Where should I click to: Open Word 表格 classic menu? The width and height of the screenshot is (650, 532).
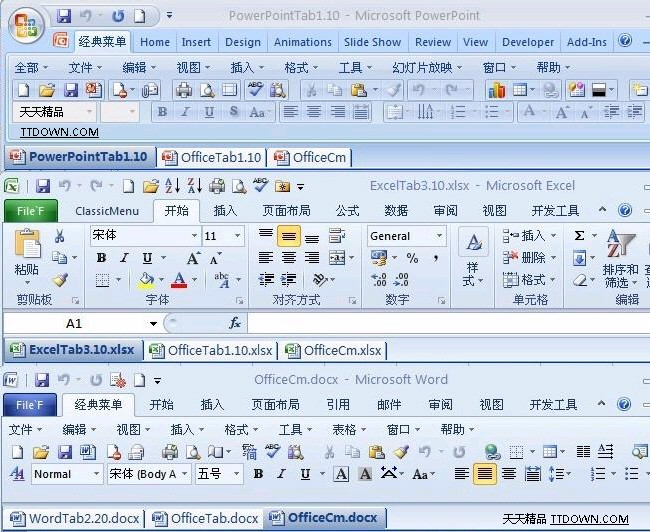pyautogui.click(x=349, y=430)
